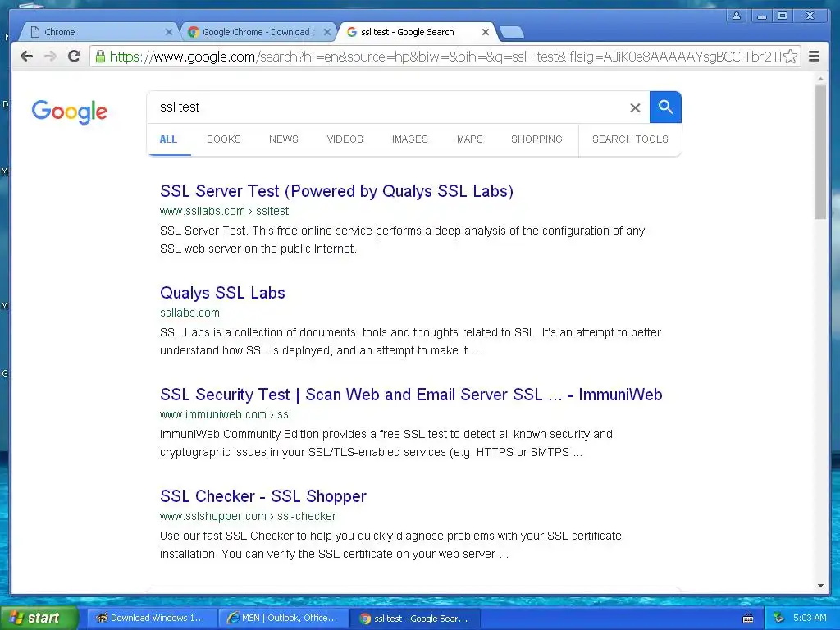Open SHOPPING results
The height and width of the screenshot is (630, 840).
point(536,139)
